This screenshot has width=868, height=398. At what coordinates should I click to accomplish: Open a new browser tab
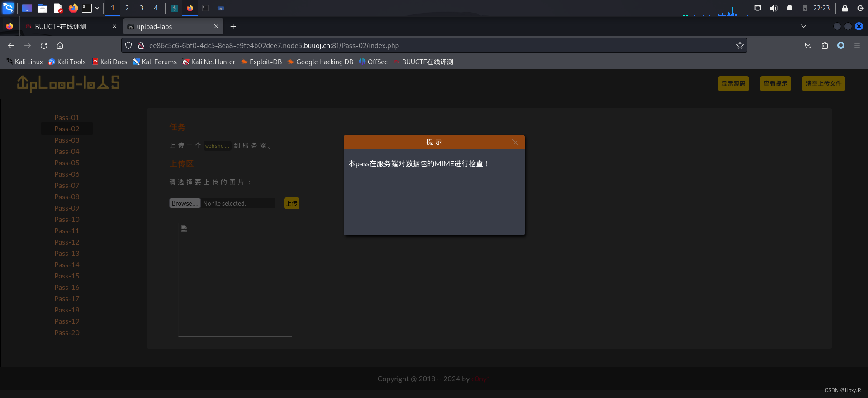[233, 27]
